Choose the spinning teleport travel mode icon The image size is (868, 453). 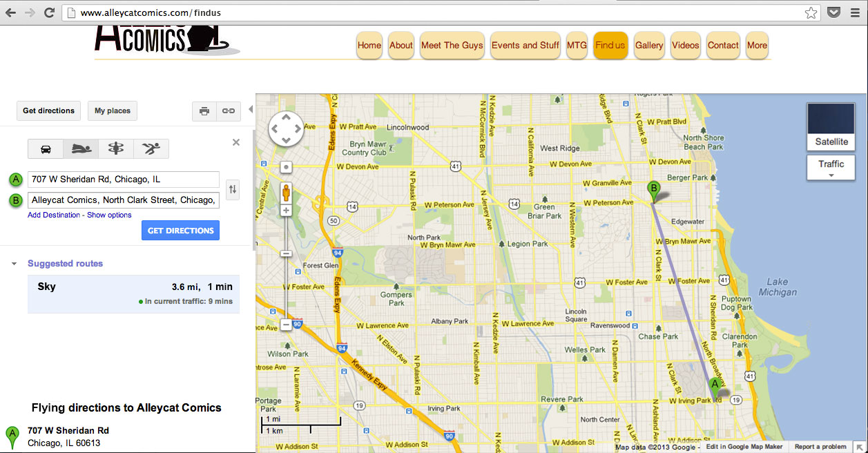[116, 148]
